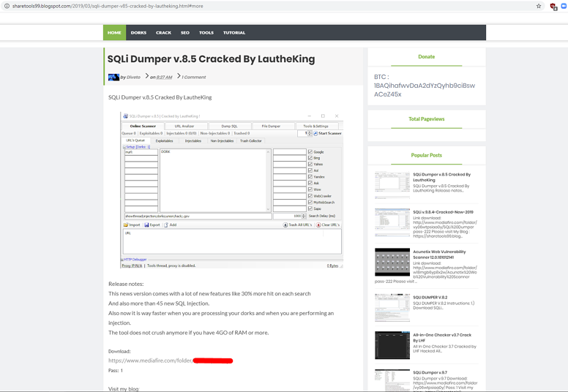Open popular post SQLI DUMPER V.8.2
The width and height of the screenshot is (568, 392).
click(430, 297)
